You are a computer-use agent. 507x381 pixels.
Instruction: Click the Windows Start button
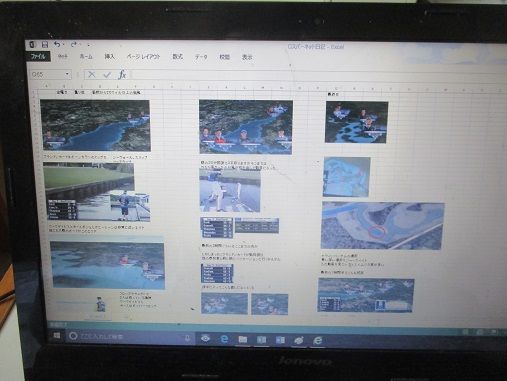[57, 336]
